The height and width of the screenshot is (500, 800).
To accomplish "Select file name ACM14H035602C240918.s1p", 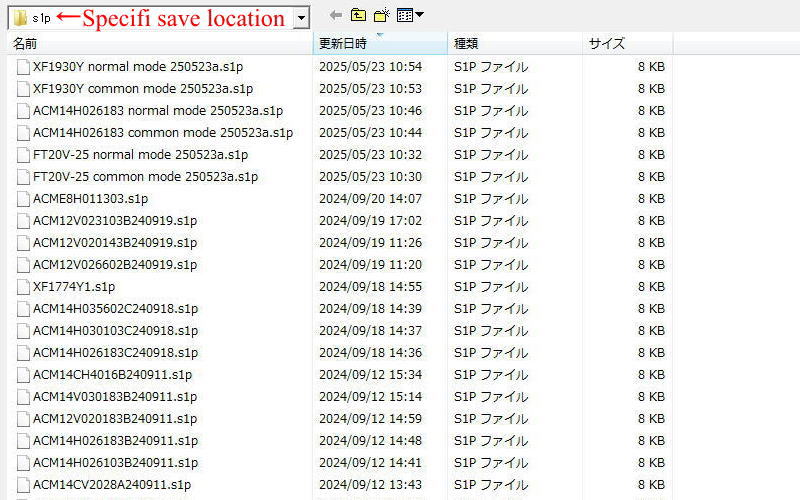I will point(115,309).
